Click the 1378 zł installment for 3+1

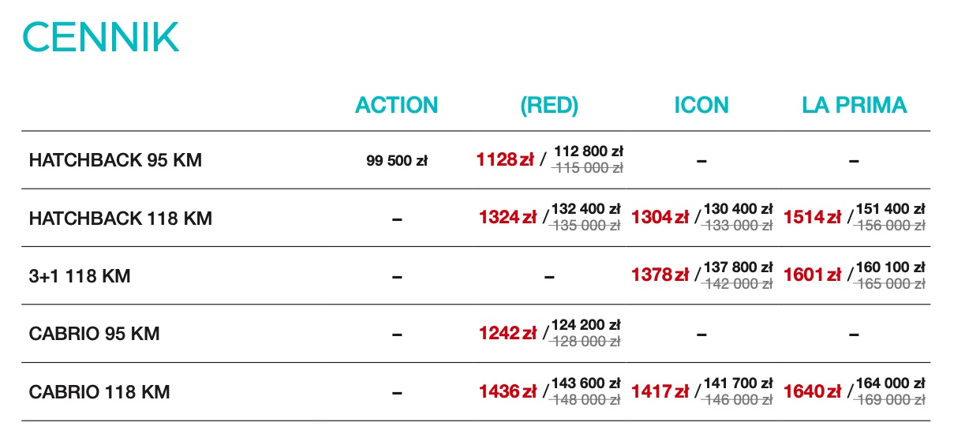tap(660, 275)
